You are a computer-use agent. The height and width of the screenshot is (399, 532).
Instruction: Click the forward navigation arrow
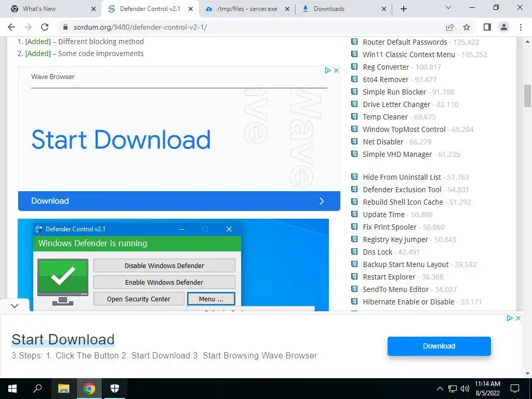click(28, 27)
